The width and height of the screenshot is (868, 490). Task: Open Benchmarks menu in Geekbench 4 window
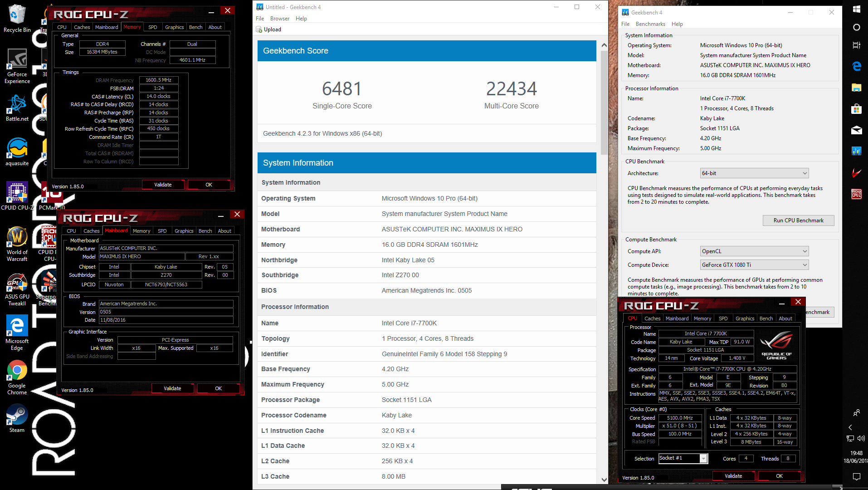click(x=650, y=24)
